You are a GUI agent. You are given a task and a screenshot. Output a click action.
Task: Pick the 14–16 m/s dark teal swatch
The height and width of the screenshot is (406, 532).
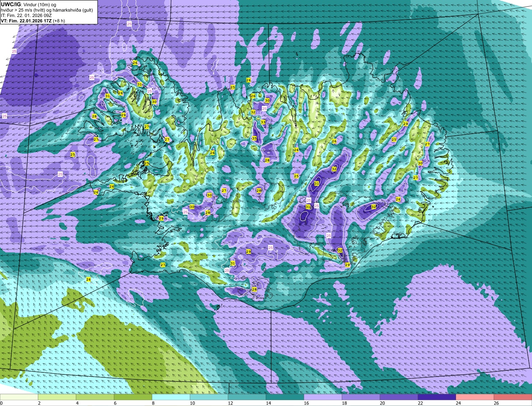pyautogui.click(x=285, y=397)
